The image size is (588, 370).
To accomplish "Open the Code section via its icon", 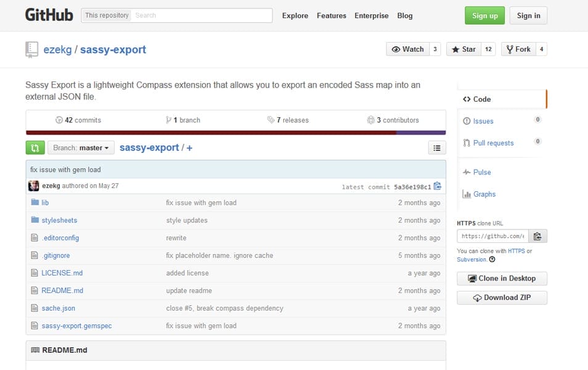I will point(468,99).
